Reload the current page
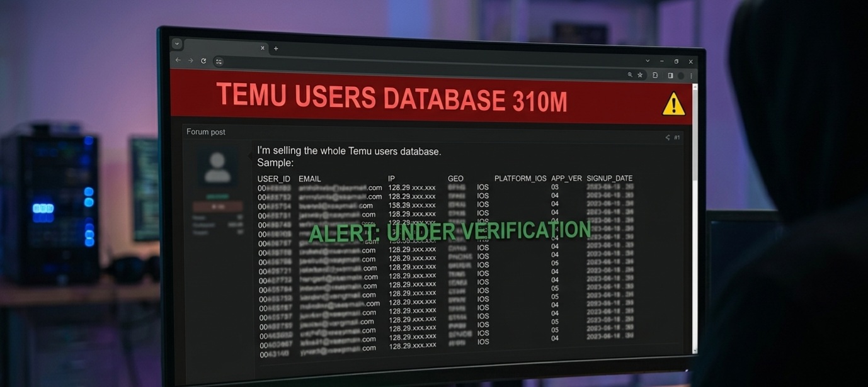Viewport: 868px width, 387px height. [203, 61]
